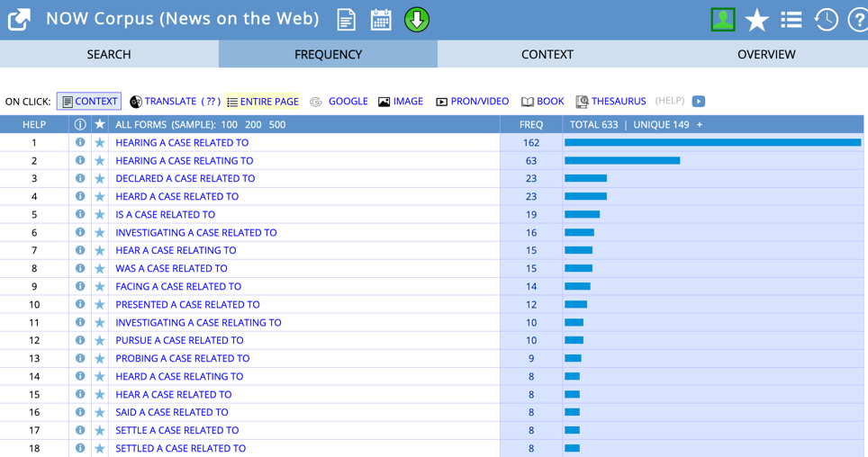The width and height of the screenshot is (868, 457).
Task: Open the calendar icon in header
Action: 381,20
